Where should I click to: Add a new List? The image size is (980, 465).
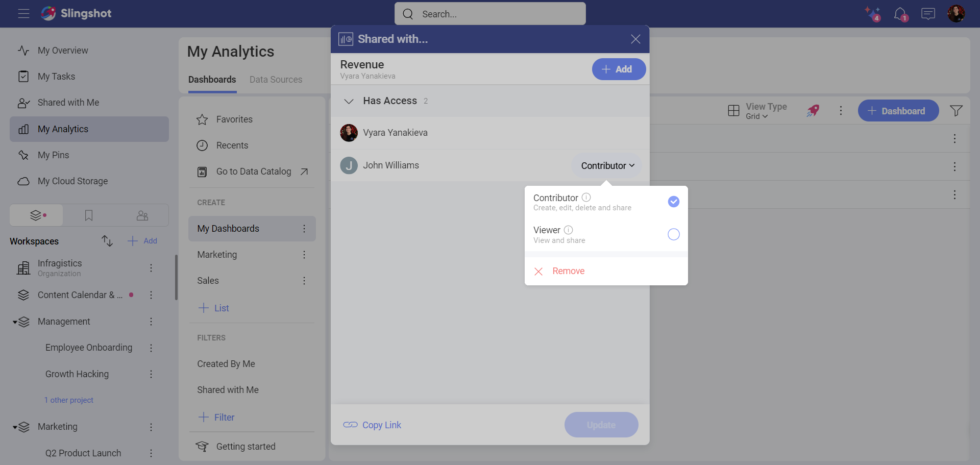pos(213,308)
